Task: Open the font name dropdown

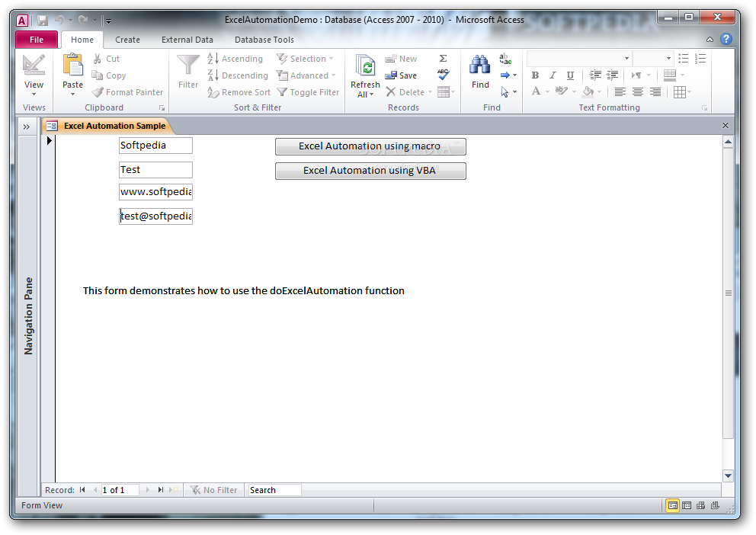Action: (x=626, y=59)
